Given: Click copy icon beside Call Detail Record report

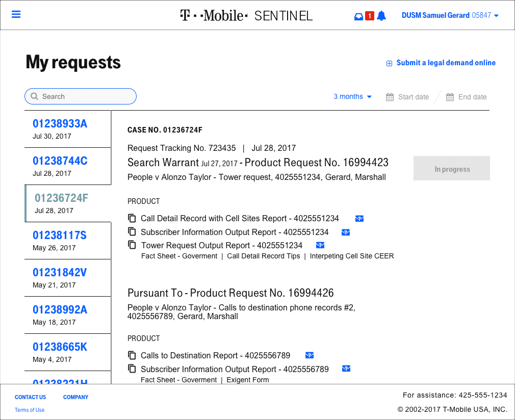Looking at the screenshot, I should point(132,218).
